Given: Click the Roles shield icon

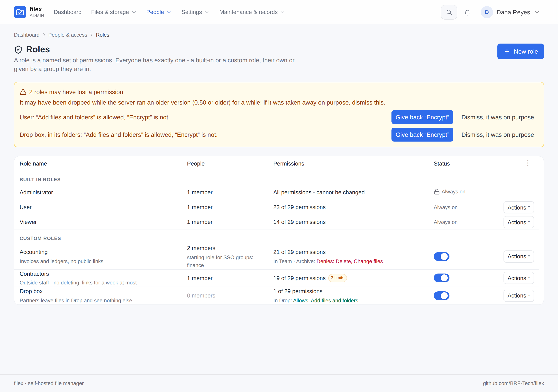Looking at the screenshot, I should (x=18, y=50).
